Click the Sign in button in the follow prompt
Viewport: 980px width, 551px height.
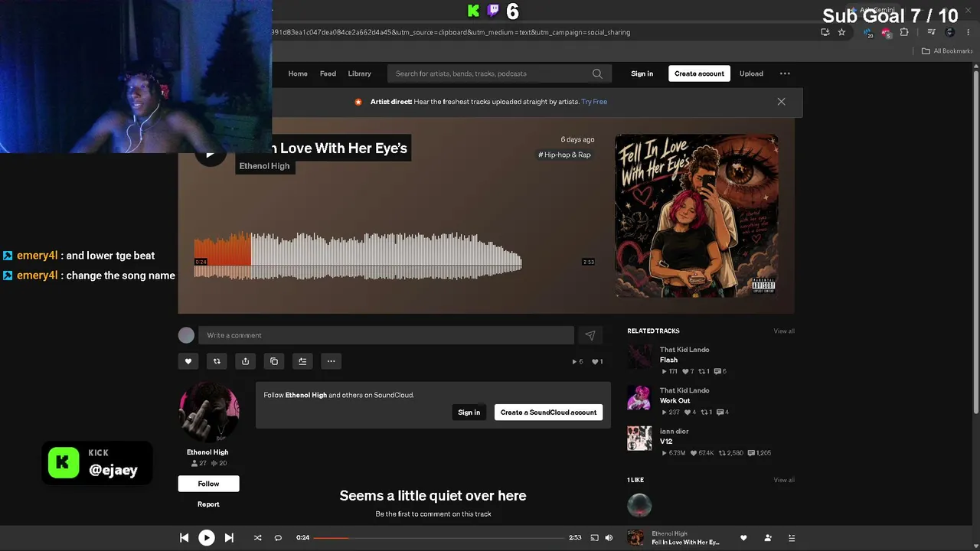(469, 412)
